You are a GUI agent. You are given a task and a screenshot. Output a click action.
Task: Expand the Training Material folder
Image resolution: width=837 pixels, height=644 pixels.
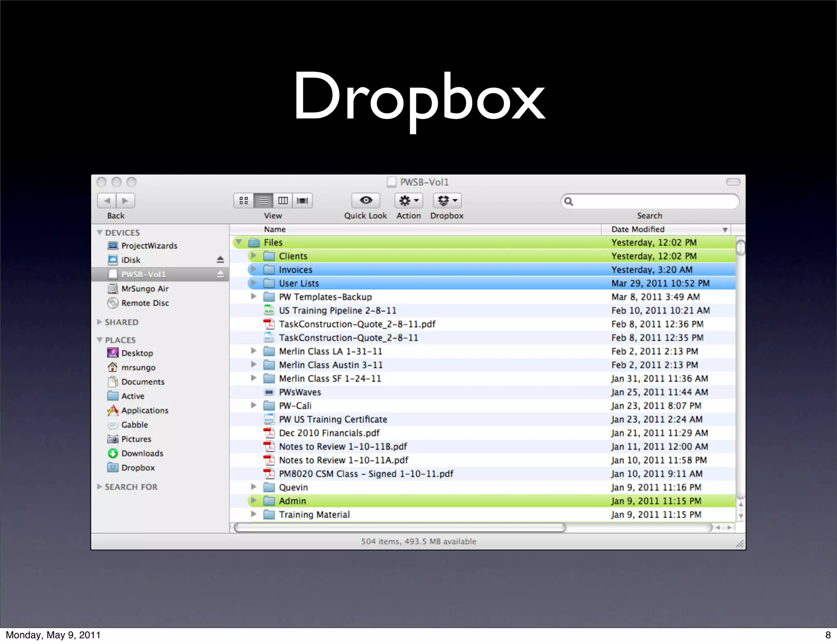click(x=253, y=514)
